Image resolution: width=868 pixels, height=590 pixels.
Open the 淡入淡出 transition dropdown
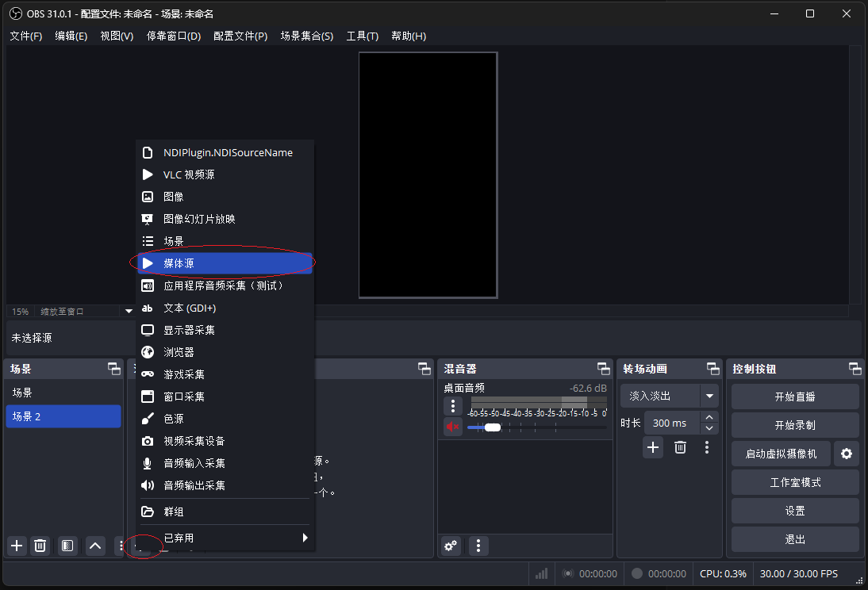pos(669,395)
